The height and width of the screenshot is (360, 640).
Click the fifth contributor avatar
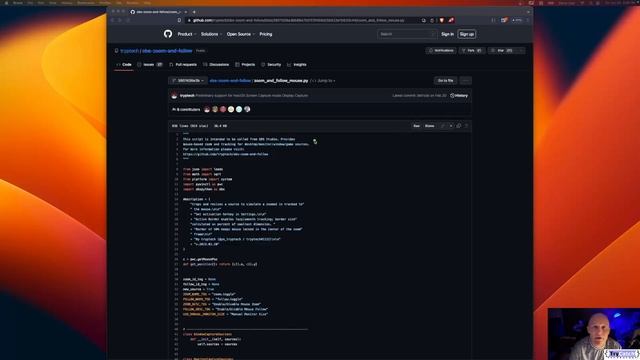coord(239,109)
